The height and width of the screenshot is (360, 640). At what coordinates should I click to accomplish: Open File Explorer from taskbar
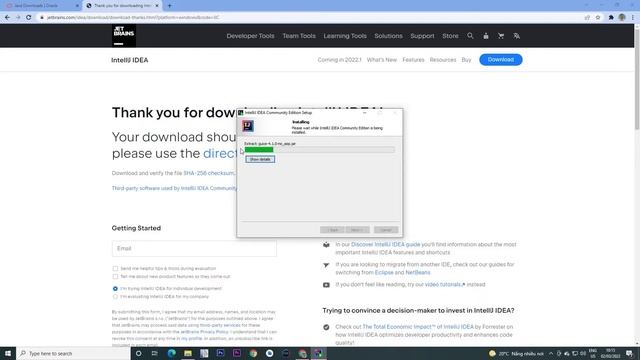click(x=188, y=353)
